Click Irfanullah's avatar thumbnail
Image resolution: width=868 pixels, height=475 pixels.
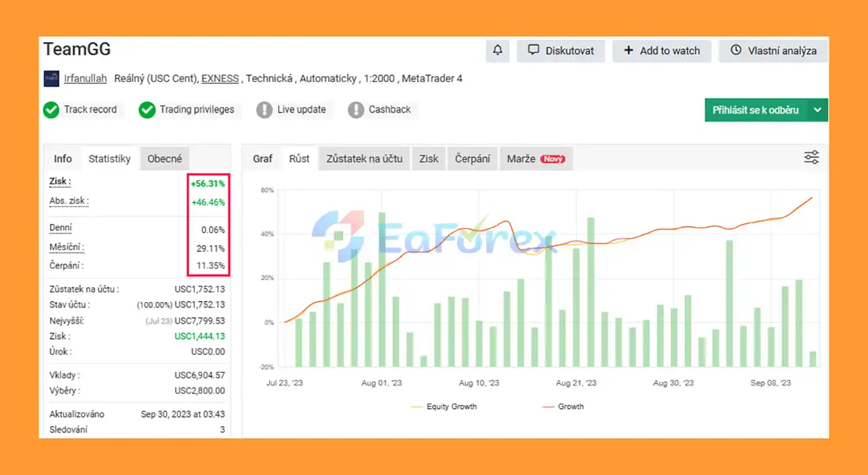tap(52, 79)
